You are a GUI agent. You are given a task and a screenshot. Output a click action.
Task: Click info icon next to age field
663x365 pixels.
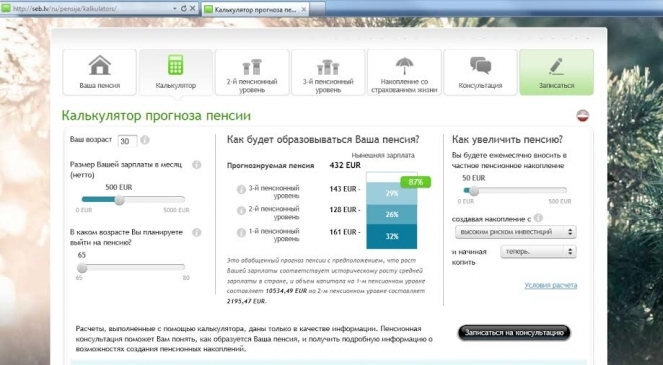(145, 140)
